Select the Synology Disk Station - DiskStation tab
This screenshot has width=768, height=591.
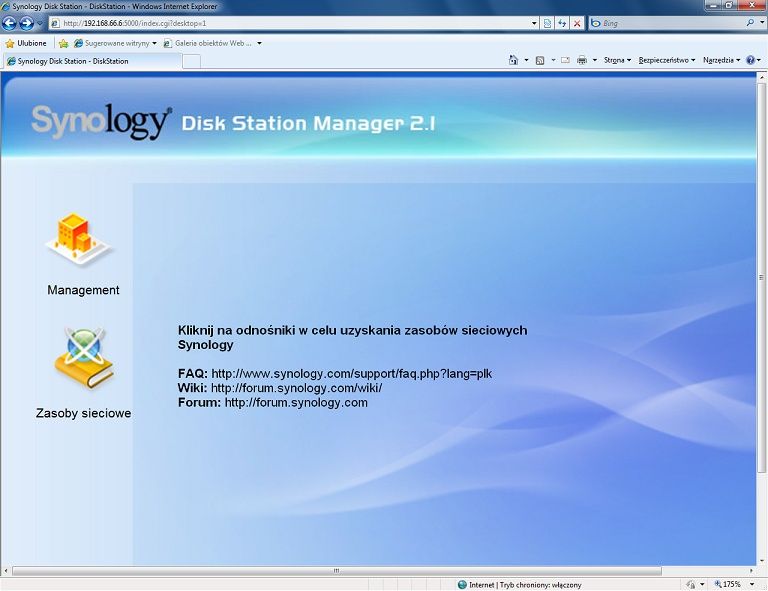(92, 61)
